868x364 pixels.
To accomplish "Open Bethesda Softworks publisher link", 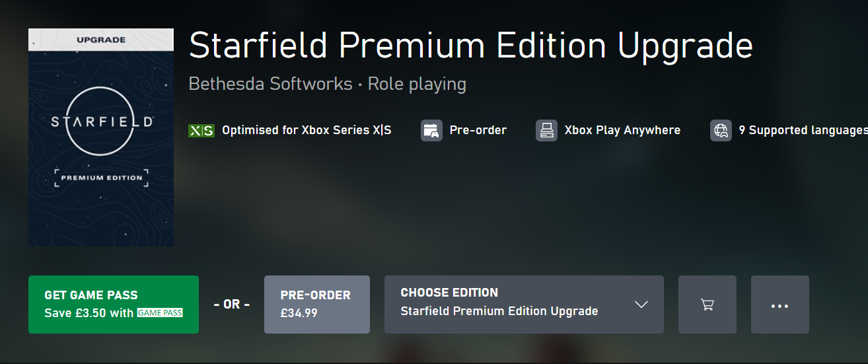I will [x=270, y=84].
